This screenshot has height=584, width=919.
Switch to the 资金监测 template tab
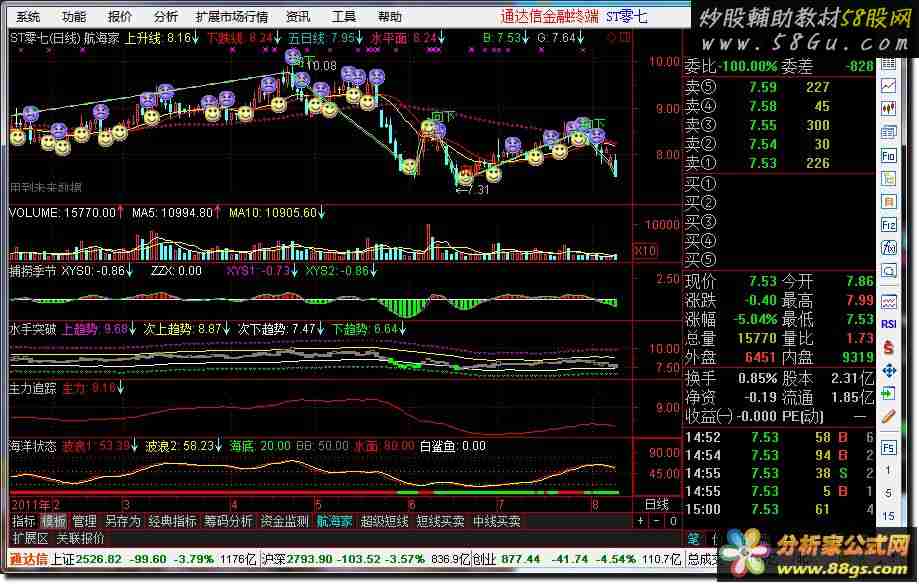[284, 521]
